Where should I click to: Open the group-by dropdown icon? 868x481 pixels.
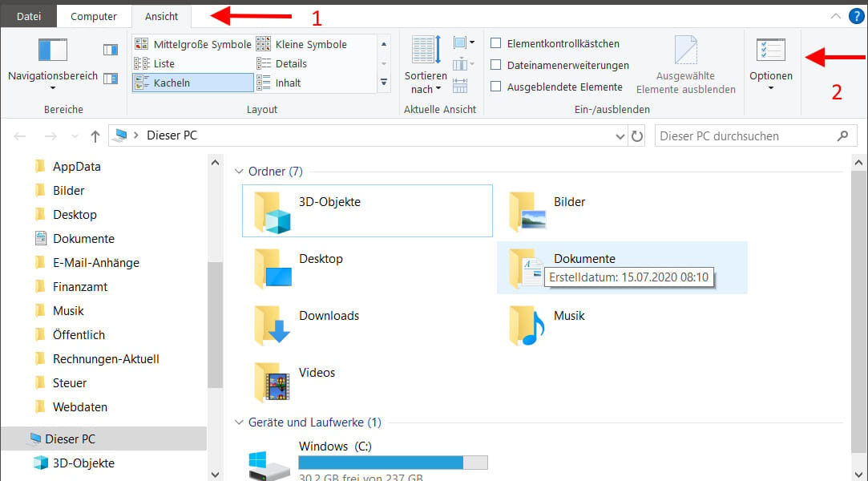point(463,42)
